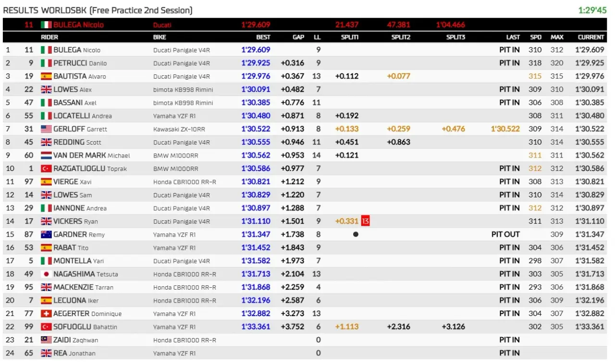Click the British flag beside REDDING Scott
The height and width of the screenshot is (364, 615).
click(46, 142)
